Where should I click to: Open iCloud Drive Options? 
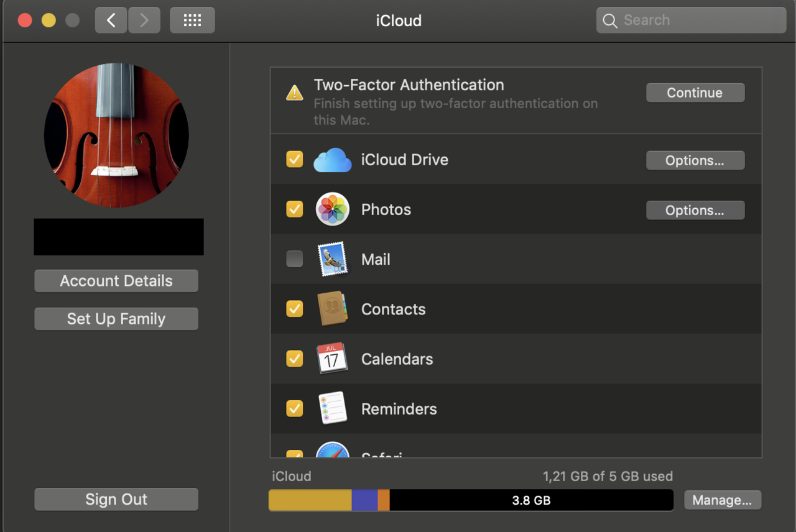(x=695, y=160)
